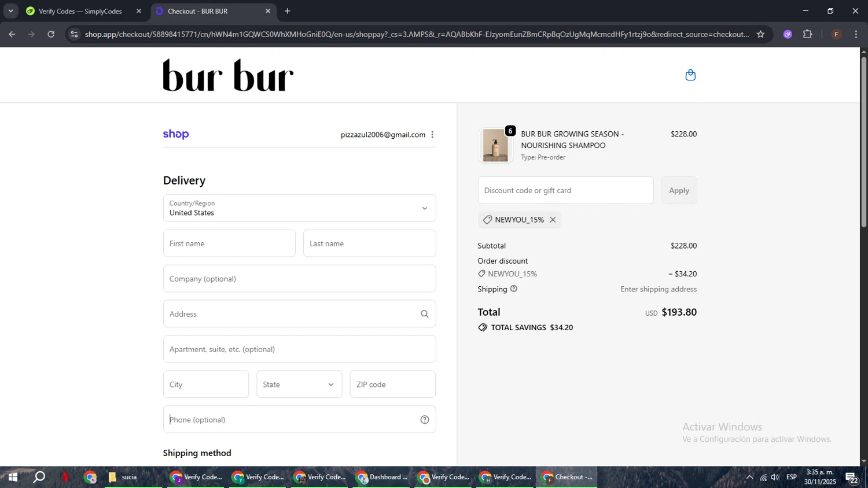Click the Phone (optional) field

point(299,420)
